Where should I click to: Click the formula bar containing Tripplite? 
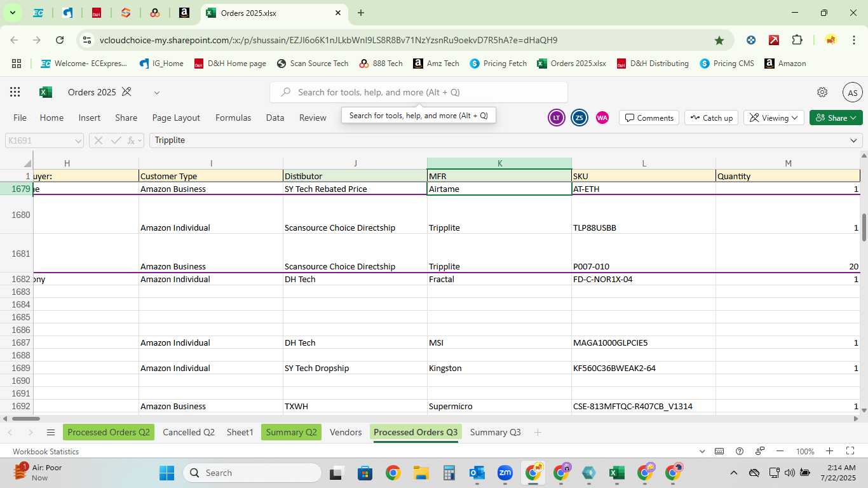click(x=499, y=140)
